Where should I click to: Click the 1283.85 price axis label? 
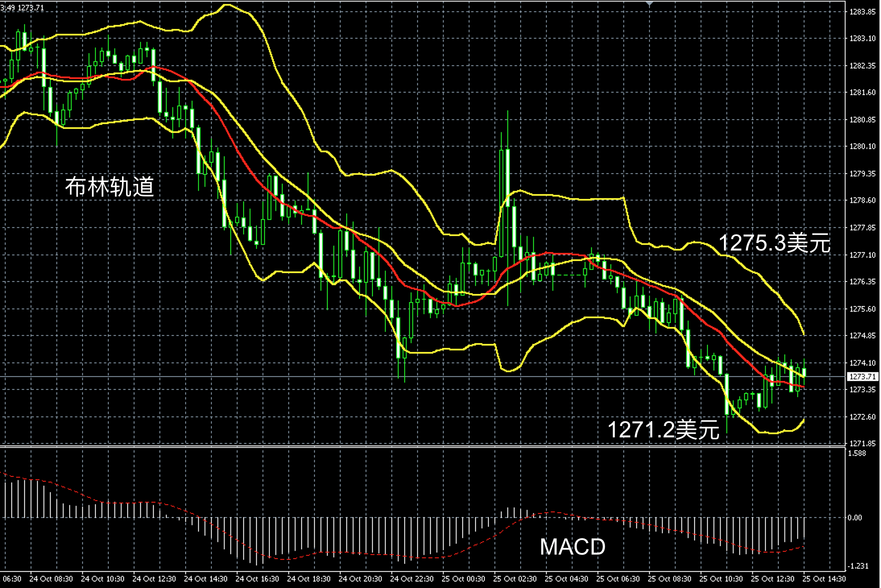pyautogui.click(x=862, y=12)
